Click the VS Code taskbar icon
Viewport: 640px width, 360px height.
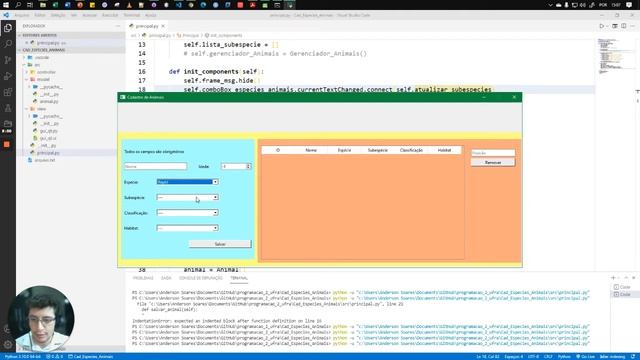coord(179,5)
